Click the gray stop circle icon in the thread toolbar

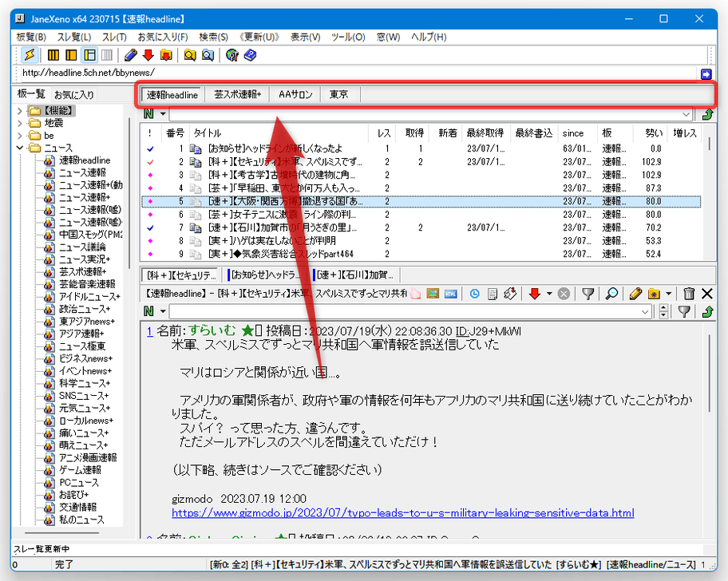pos(564,293)
